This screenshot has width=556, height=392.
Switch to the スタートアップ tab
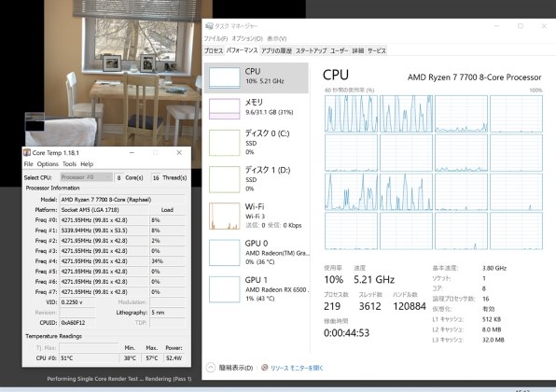click(311, 50)
